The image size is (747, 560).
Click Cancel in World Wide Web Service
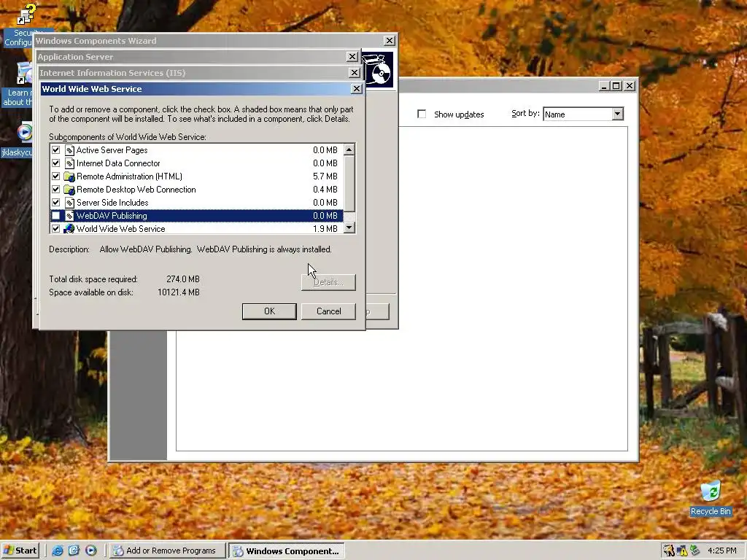click(329, 311)
